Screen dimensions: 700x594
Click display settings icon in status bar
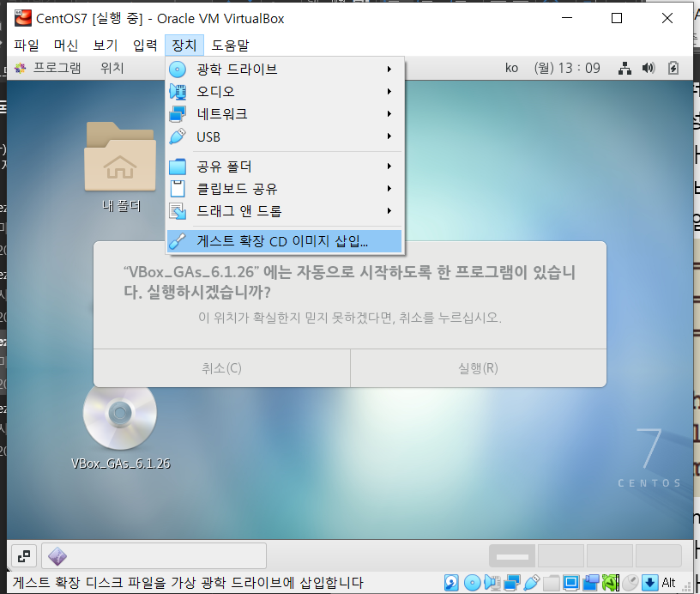point(570,582)
